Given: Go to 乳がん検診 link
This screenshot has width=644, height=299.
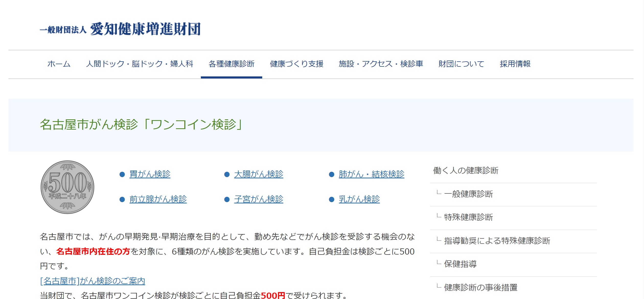Looking at the screenshot, I should (359, 199).
